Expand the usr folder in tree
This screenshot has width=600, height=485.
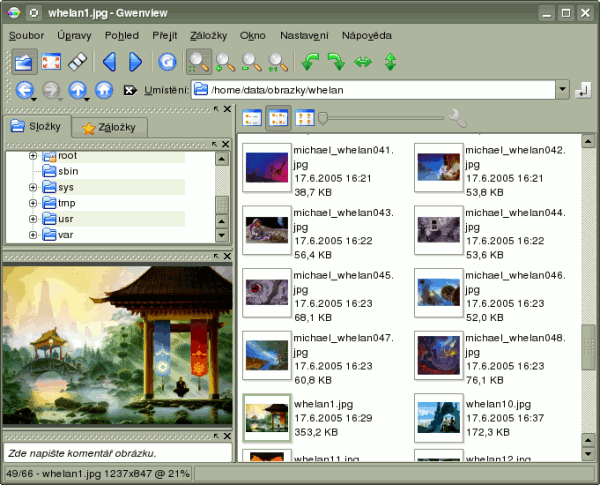pos(33,218)
